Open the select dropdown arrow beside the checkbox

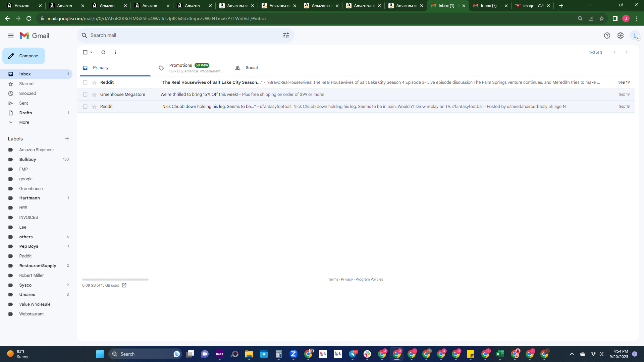tap(91, 52)
